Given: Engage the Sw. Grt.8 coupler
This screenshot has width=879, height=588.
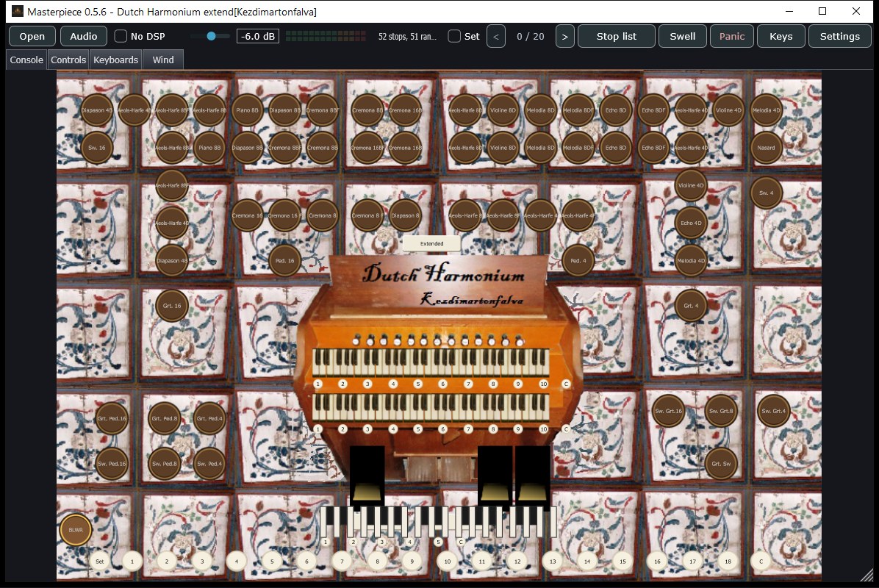Looking at the screenshot, I should point(722,411).
